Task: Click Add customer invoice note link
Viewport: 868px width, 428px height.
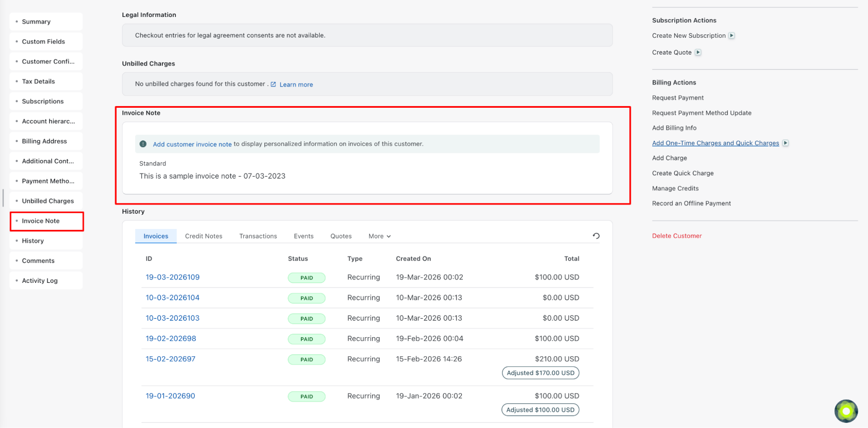Action: (192, 144)
